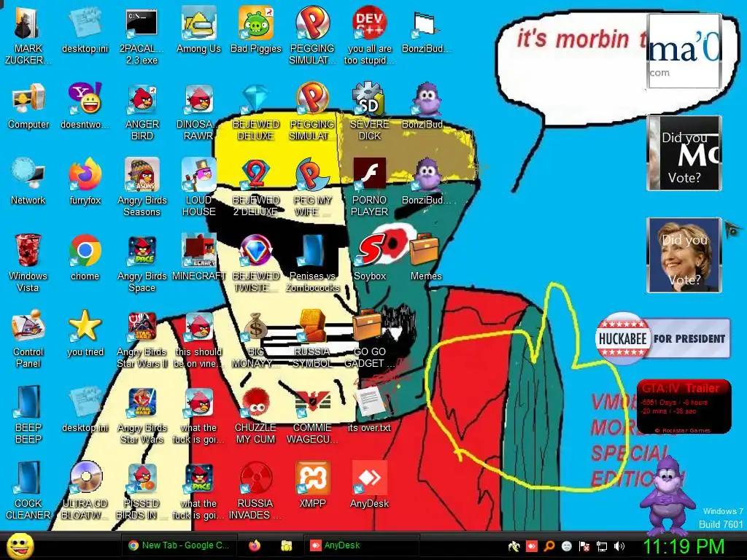Click the Hillary 'Did you Vote?' gadget
Screen dimensions: 747x560
coord(684,255)
